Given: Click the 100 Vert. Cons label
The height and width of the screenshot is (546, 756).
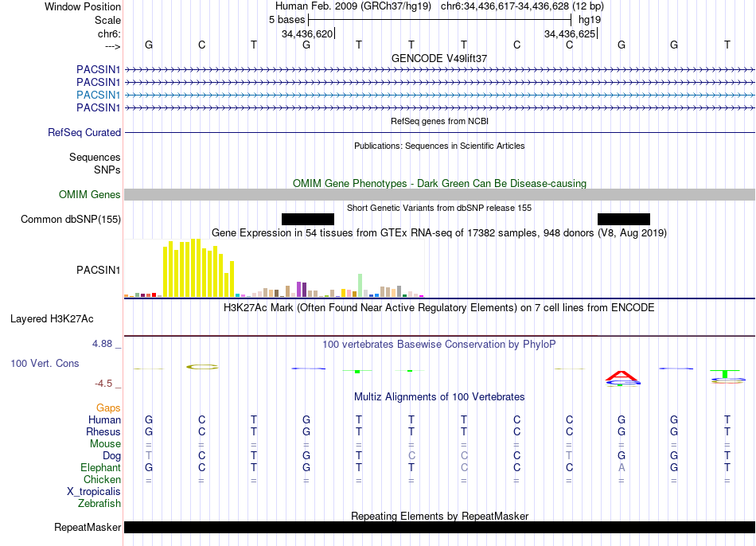Looking at the screenshot, I should click(x=45, y=363).
